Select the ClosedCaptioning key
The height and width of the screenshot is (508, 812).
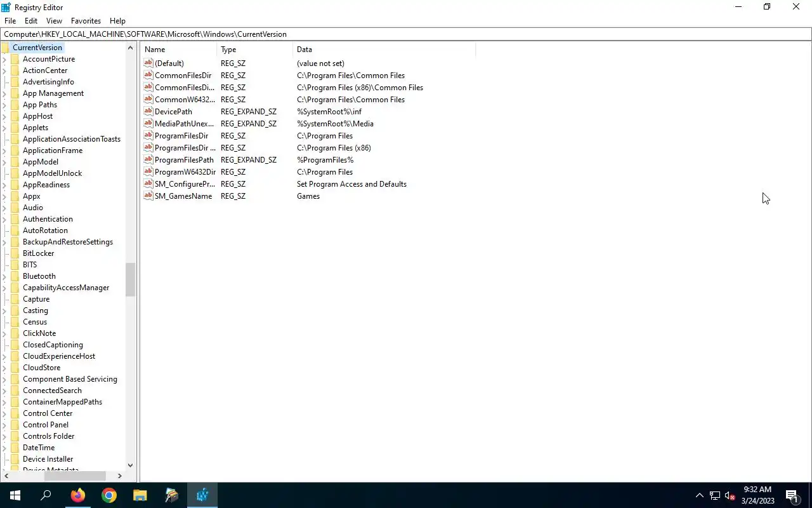tap(53, 345)
